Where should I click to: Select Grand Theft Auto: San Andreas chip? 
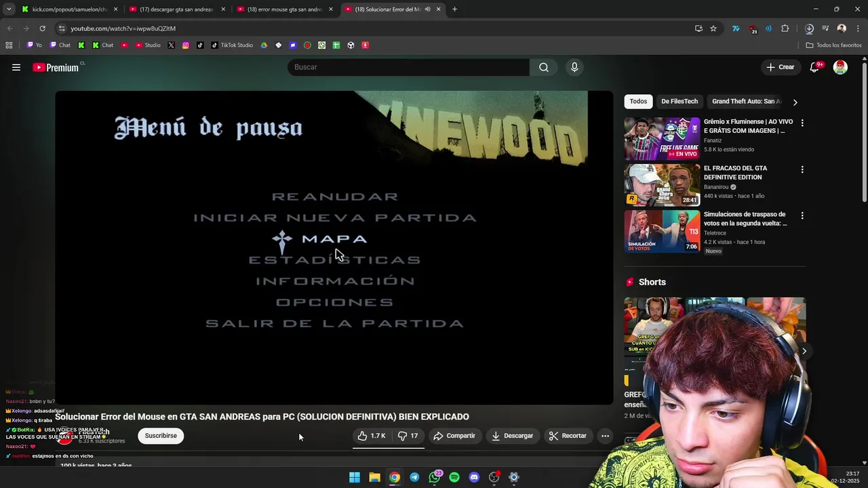(x=746, y=102)
